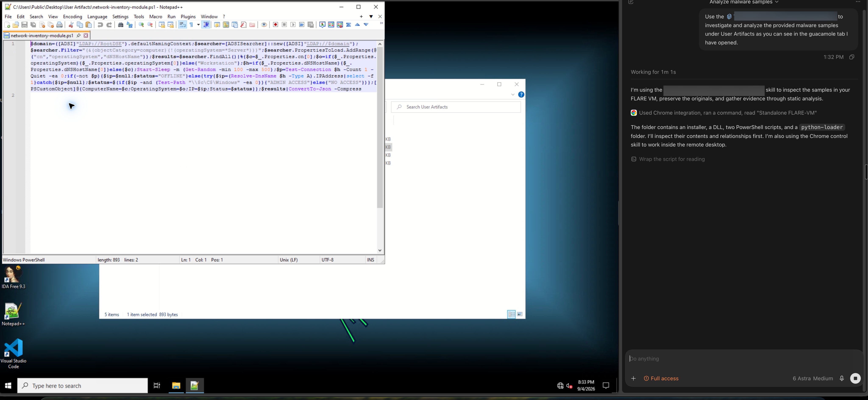Toggle the Indent Guide toolbar button
This screenshot has height=400, width=868.
206,25
